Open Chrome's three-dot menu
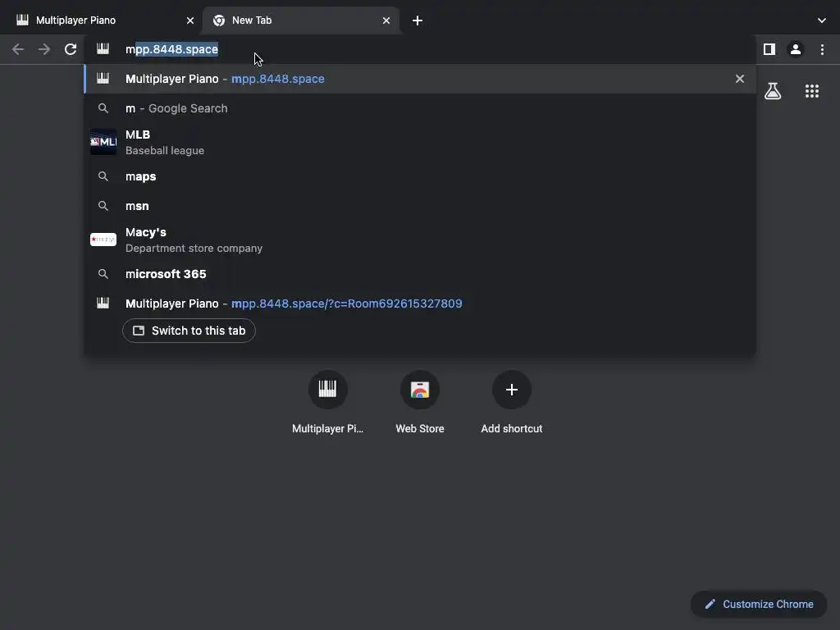 coord(822,49)
